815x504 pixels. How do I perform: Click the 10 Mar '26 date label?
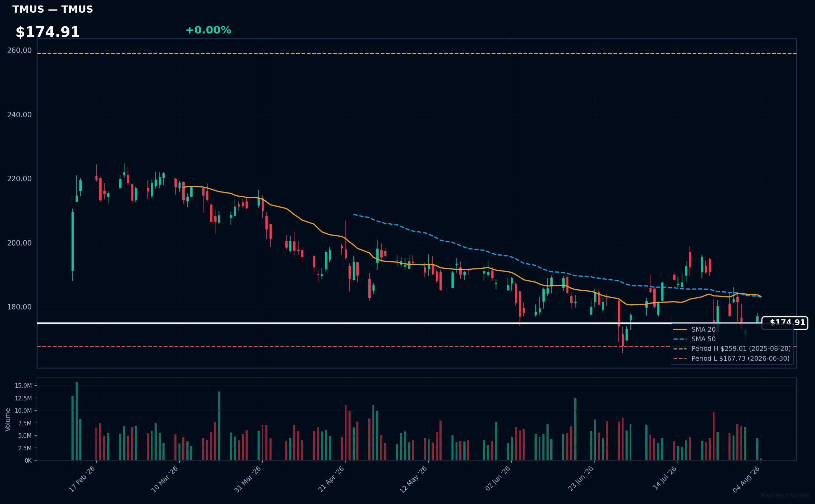[x=165, y=479]
